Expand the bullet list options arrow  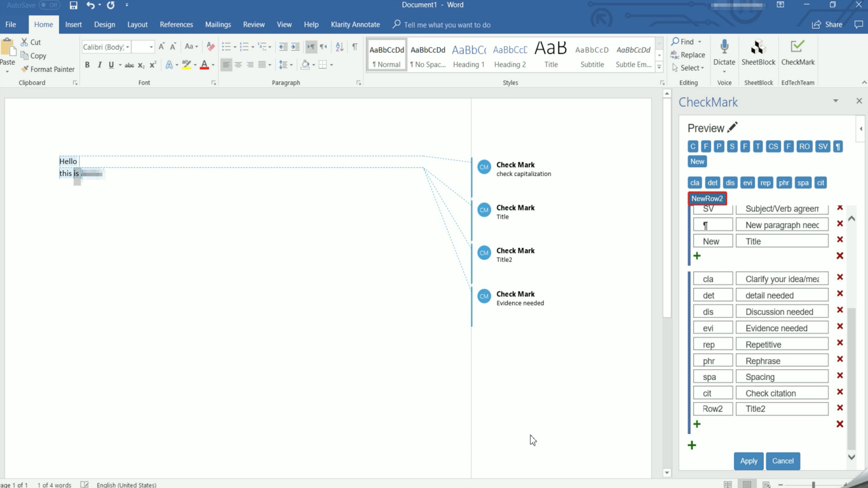coord(234,47)
